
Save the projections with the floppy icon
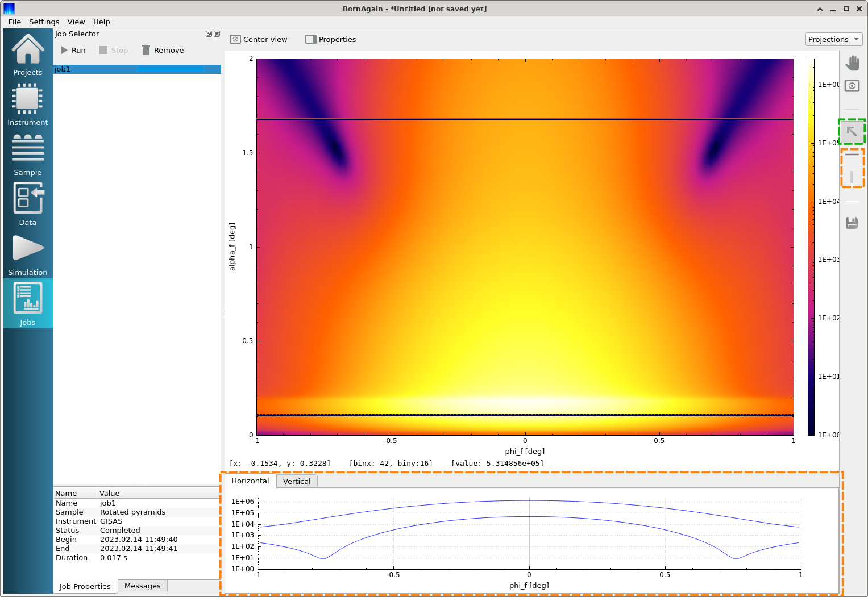coord(852,223)
